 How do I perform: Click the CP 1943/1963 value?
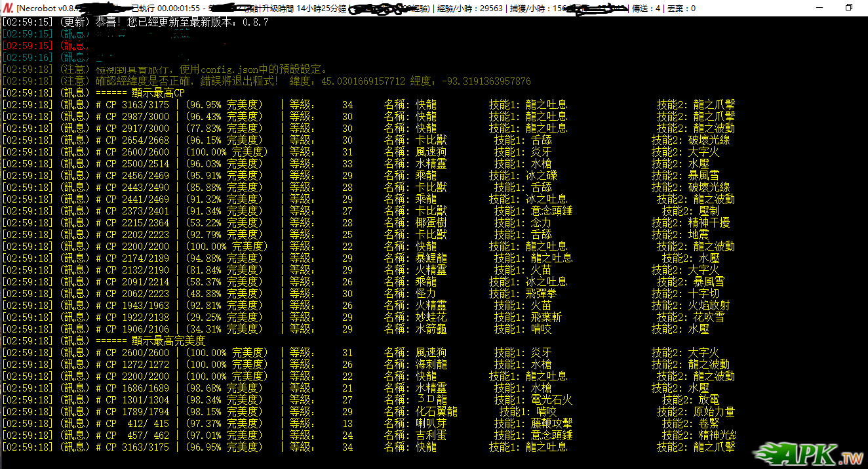point(137,305)
